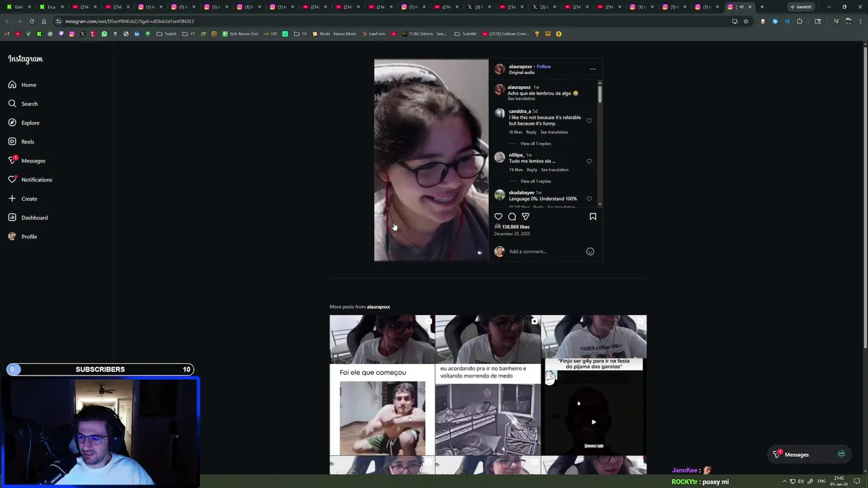Share the reel with paper-plane icon

click(526, 217)
